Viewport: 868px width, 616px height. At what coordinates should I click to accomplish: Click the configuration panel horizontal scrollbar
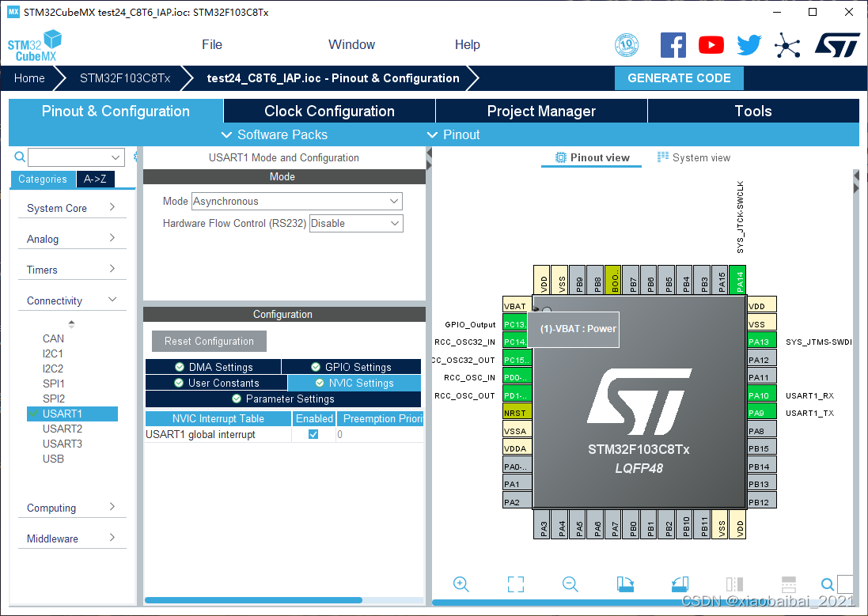253,600
